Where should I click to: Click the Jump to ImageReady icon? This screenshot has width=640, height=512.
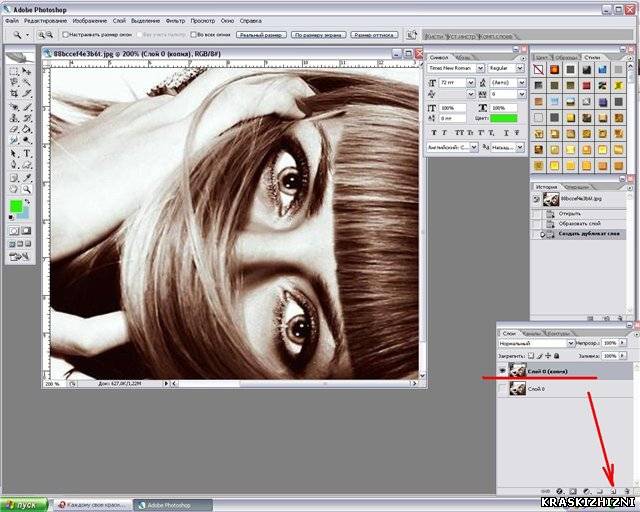tap(20, 257)
